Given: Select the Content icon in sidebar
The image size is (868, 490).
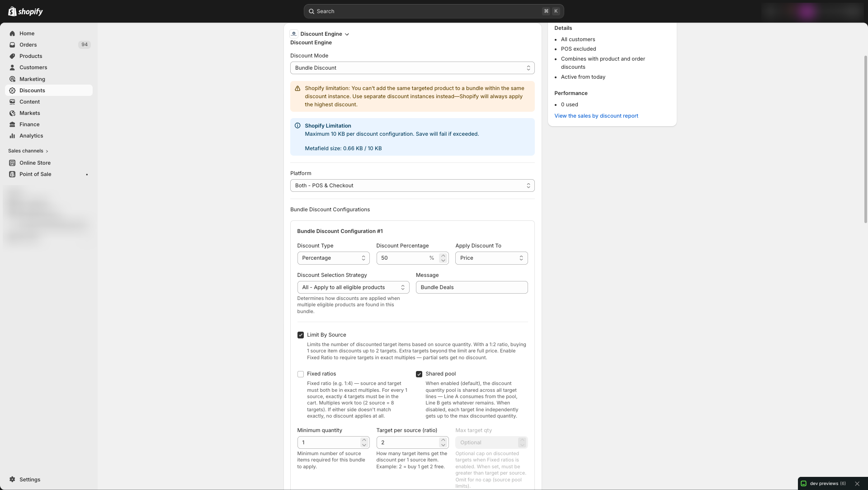Looking at the screenshot, I should click(12, 102).
